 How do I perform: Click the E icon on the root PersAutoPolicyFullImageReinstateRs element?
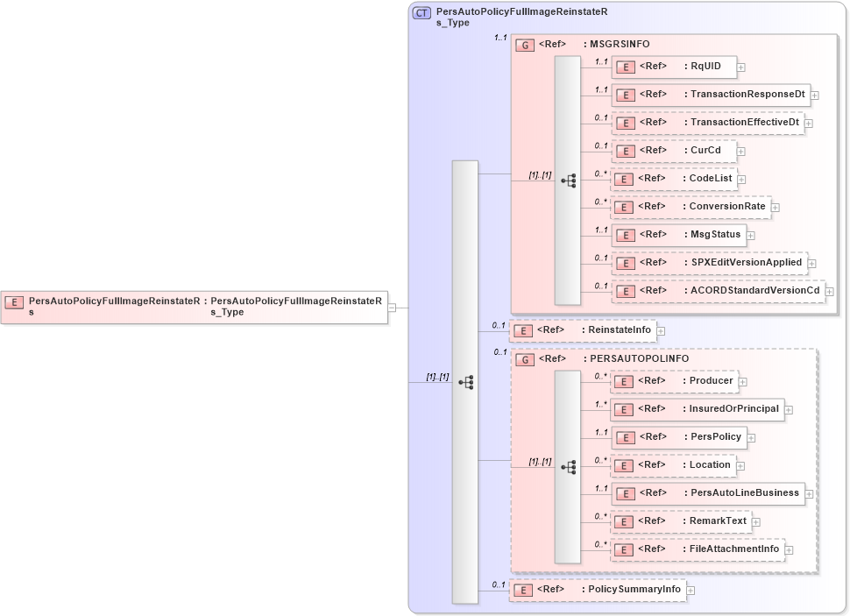point(13,302)
